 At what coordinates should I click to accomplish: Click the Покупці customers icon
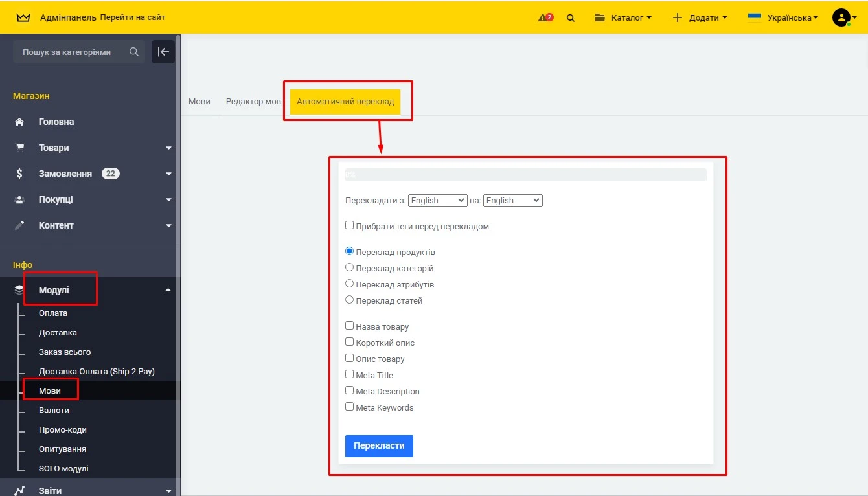tap(19, 199)
